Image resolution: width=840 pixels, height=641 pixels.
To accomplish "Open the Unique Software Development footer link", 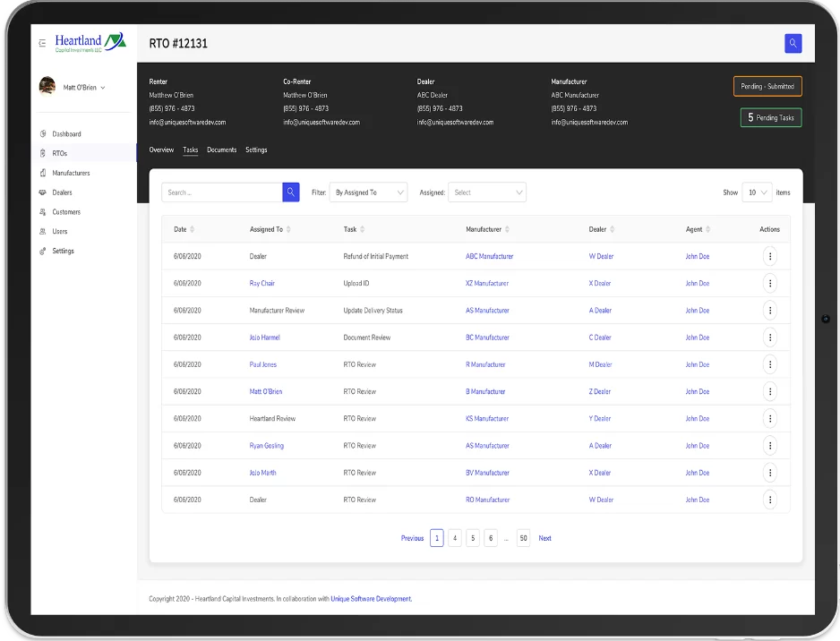I will coord(371,599).
